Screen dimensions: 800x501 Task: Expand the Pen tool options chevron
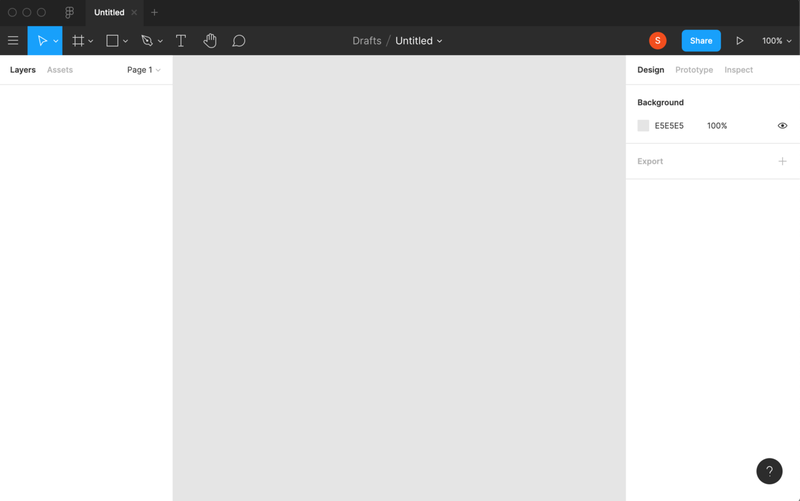[x=160, y=41]
